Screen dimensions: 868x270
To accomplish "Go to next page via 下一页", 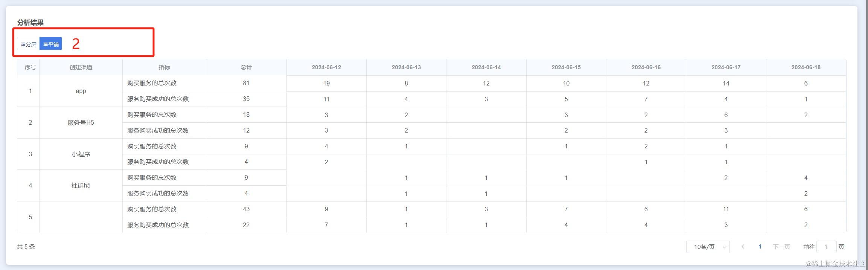I will (781, 247).
